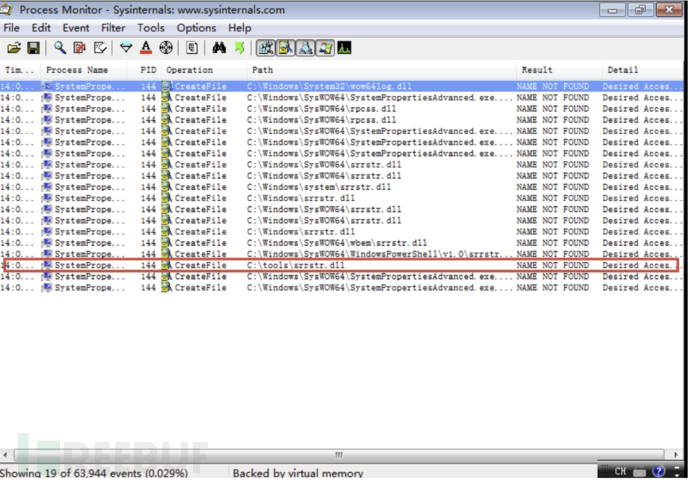This screenshot has height=482, width=690.
Task: Open the Filter funnel icon
Action: (126, 48)
